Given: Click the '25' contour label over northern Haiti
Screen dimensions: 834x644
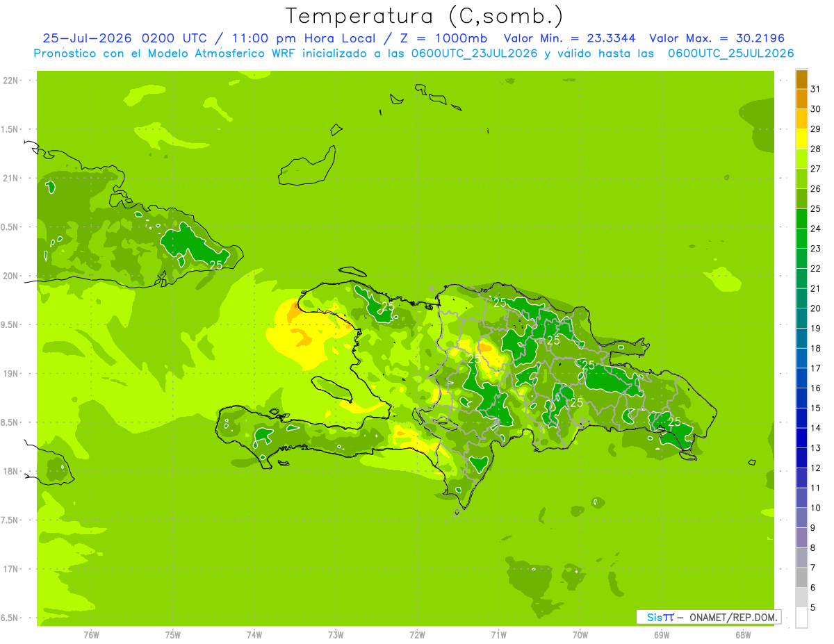Looking at the screenshot, I should click(388, 306).
